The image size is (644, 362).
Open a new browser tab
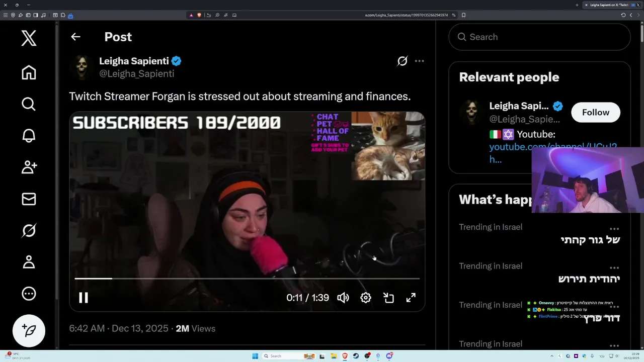[x=577, y=5]
